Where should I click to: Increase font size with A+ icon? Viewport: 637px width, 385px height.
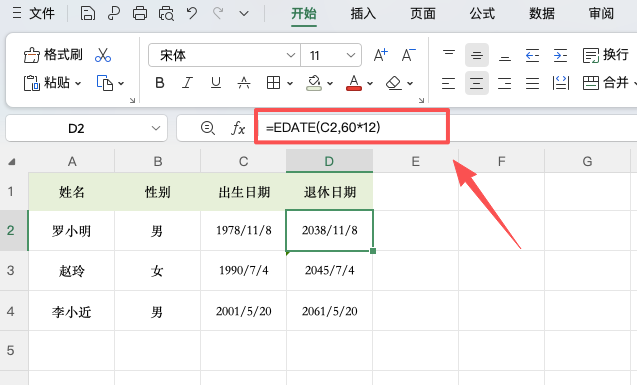click(381, 55)
